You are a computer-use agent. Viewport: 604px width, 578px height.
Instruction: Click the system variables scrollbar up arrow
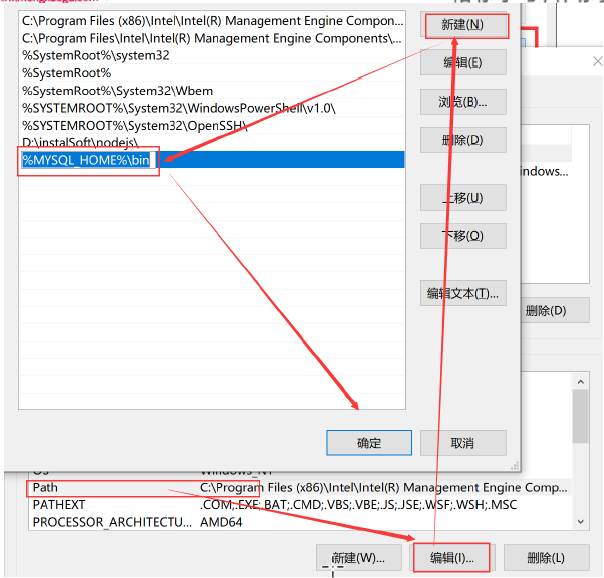(581, 382)
